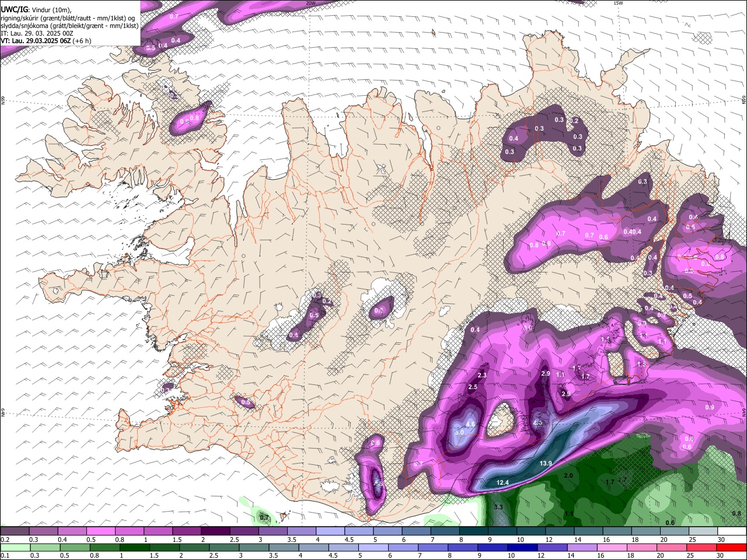Click the 'IT: Lau. 29. 03. 2025 00Z' line
The width and height of the screenshot is (747, 560).
click(x=37, y=34)
